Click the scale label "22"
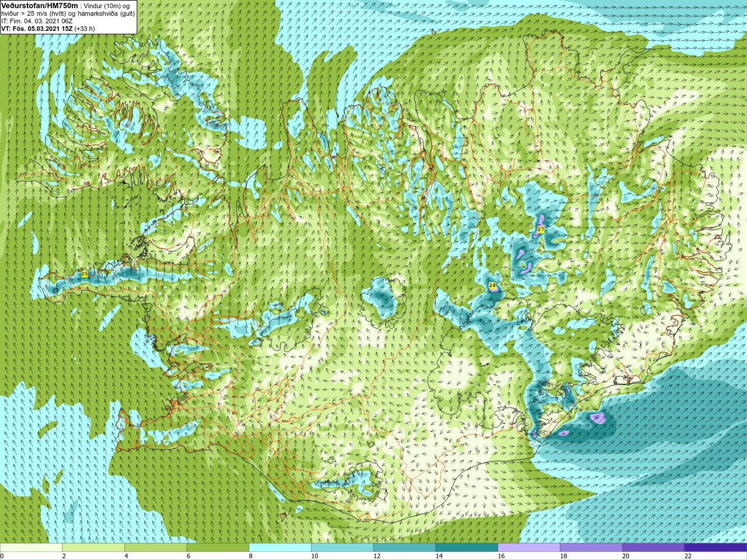Screen dimensions: 747x560 [x=688, y=556]
